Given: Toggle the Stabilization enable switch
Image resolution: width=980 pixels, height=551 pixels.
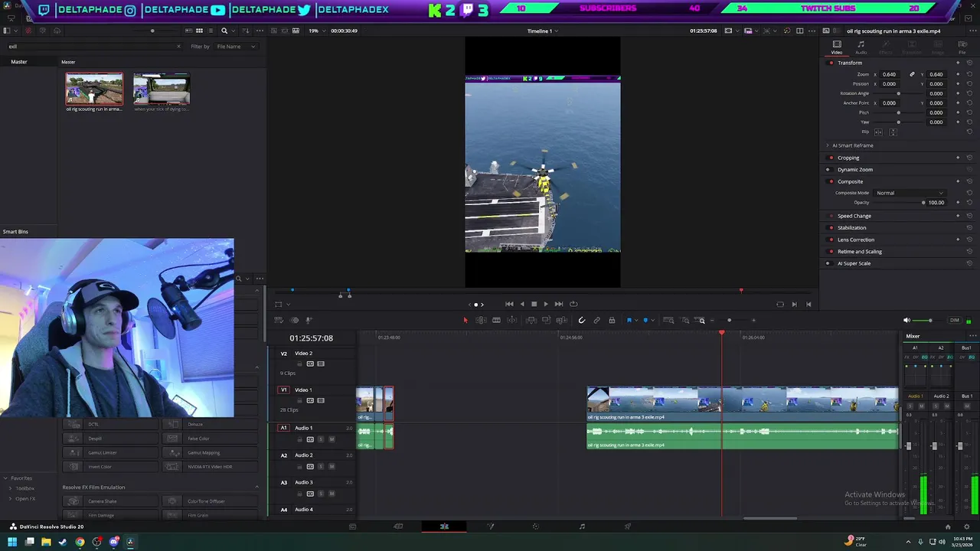Looking at the screenshot, I should coord(831,227).
